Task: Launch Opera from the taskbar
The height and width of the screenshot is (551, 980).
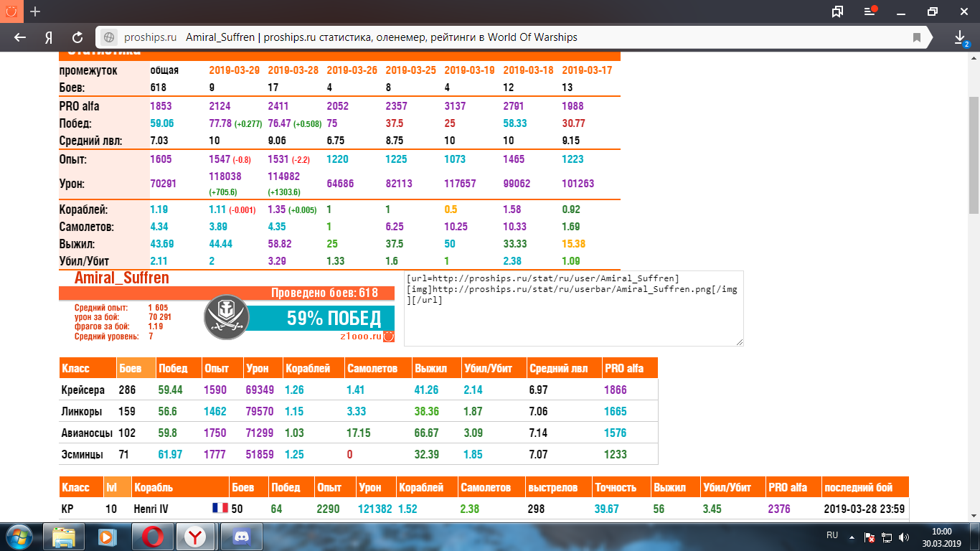Action: (x=151, y=536)
